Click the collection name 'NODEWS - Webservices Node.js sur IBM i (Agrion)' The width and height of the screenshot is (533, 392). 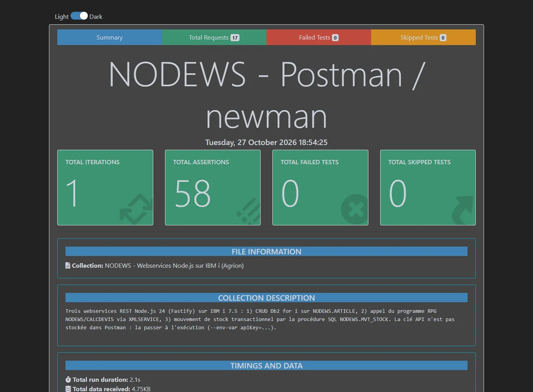click(174, 265)
